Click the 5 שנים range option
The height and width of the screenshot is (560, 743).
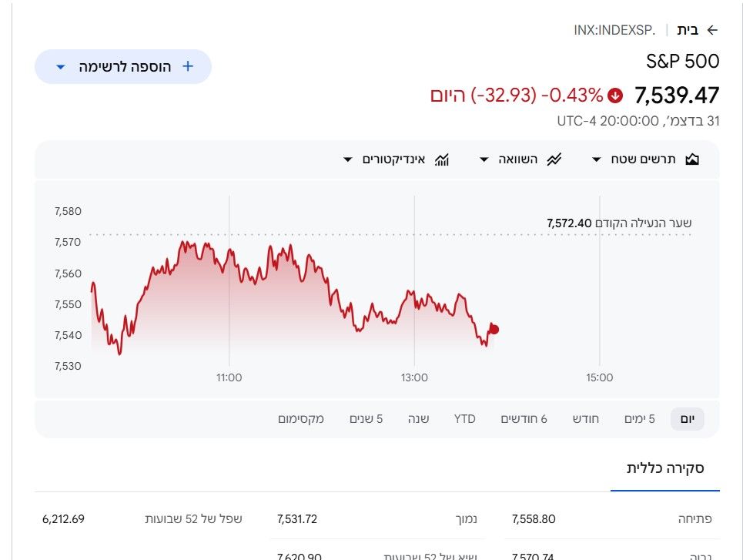pos(366,419)
